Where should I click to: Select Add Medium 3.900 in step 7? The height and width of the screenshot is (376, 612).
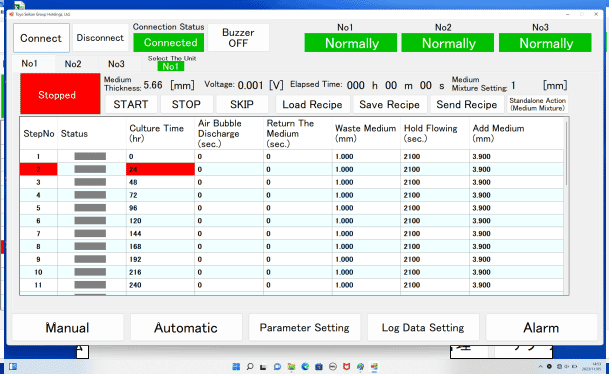pyautogui.click(x=516, y=234)
